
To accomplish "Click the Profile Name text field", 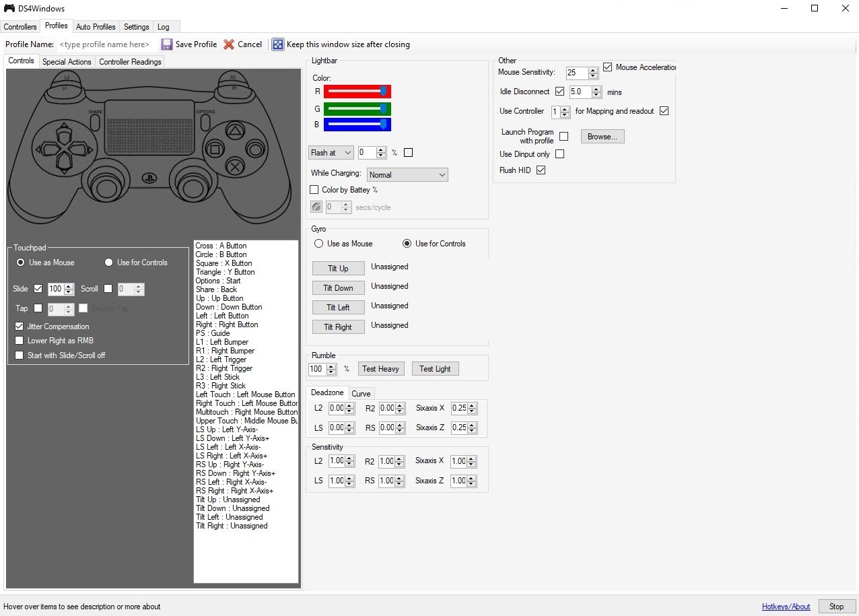I will 106,44.
